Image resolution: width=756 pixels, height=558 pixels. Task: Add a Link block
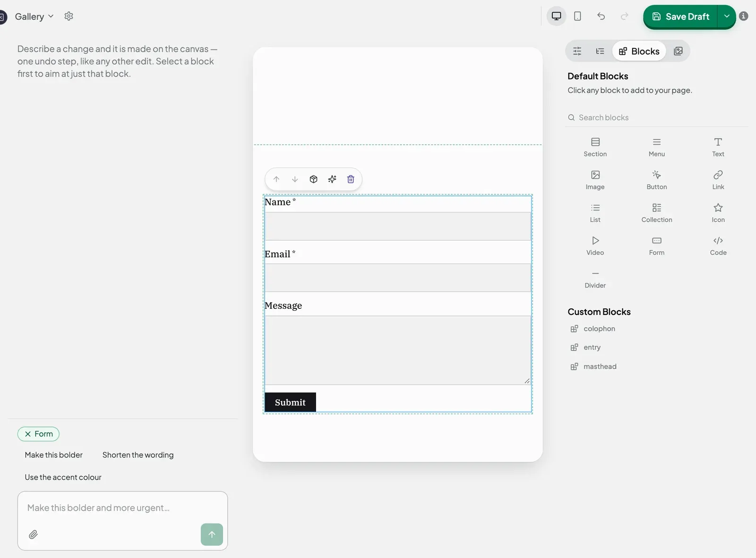(718, 180)
